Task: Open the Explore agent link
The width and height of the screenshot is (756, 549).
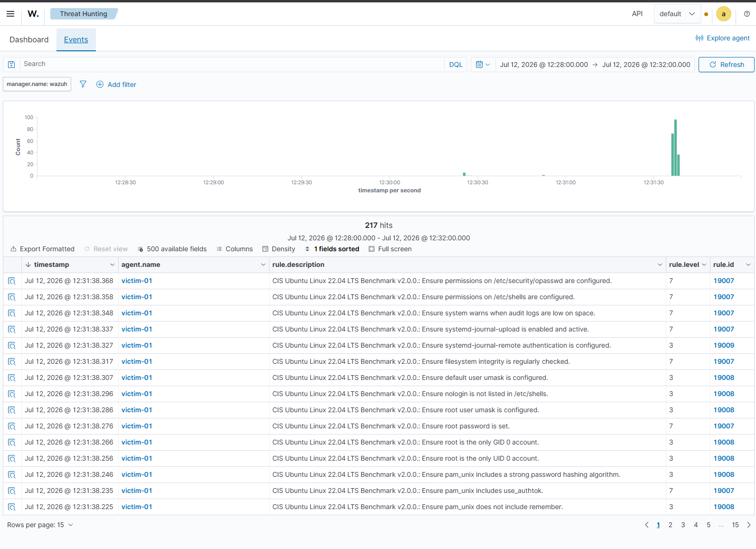Action: [722, 38]
